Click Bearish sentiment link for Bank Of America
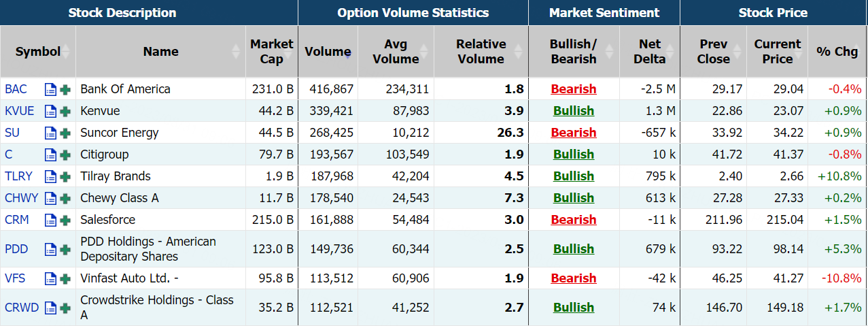Screen dimensions: 868x326 pos(574,89)
